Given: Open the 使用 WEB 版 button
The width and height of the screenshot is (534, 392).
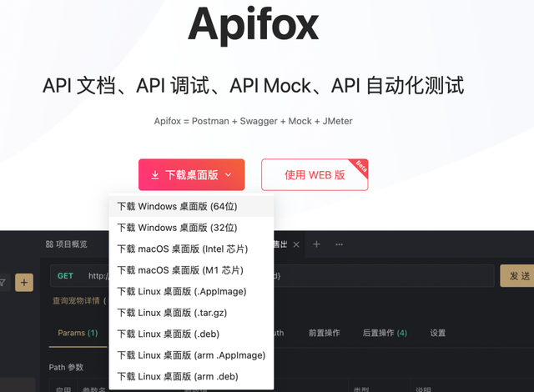Looking at the screenshot, I should click(x=315, y=175).
